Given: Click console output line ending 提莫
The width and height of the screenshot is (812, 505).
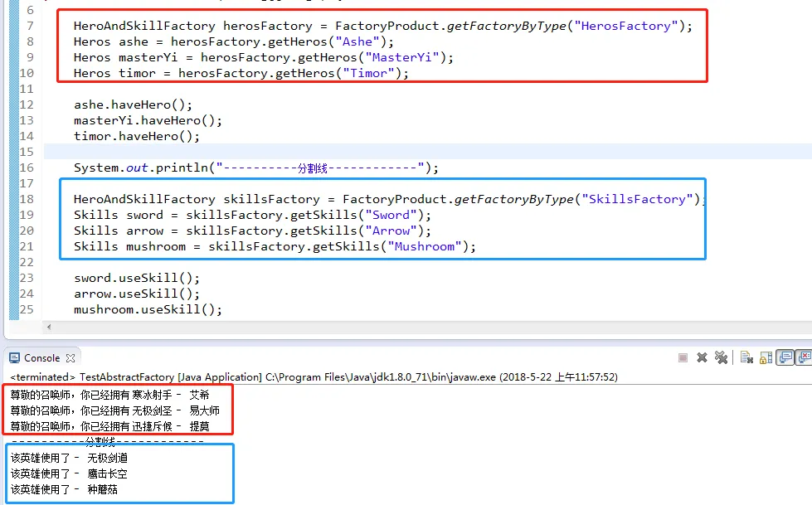Looking at the screenshot, I should point(109,426).
